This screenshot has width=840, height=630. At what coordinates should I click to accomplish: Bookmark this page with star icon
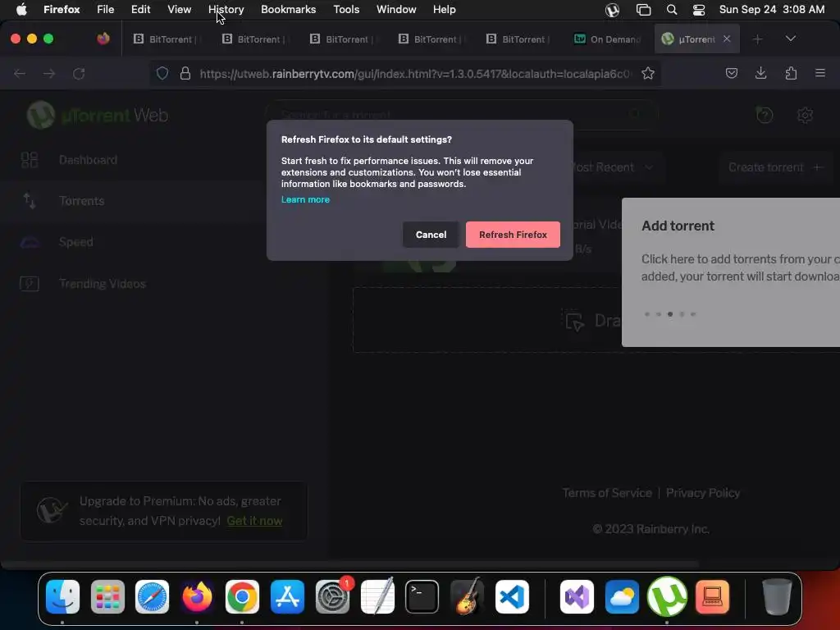click(x=648, y=73)
